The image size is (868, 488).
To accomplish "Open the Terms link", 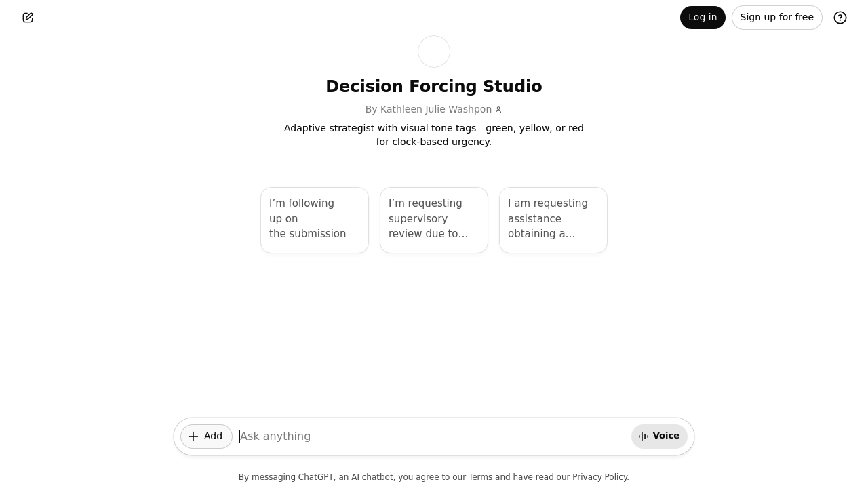I will pos(480,477).
